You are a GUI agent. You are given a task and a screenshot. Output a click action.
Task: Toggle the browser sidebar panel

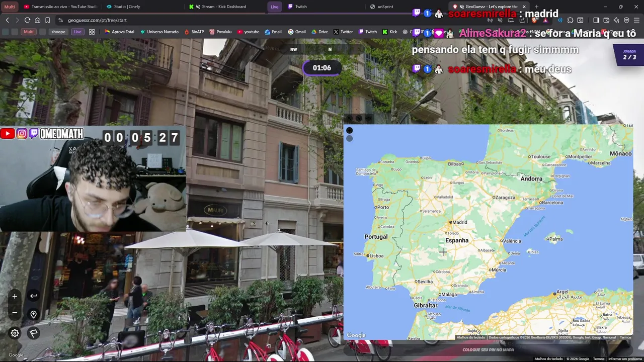click(596, 20)
